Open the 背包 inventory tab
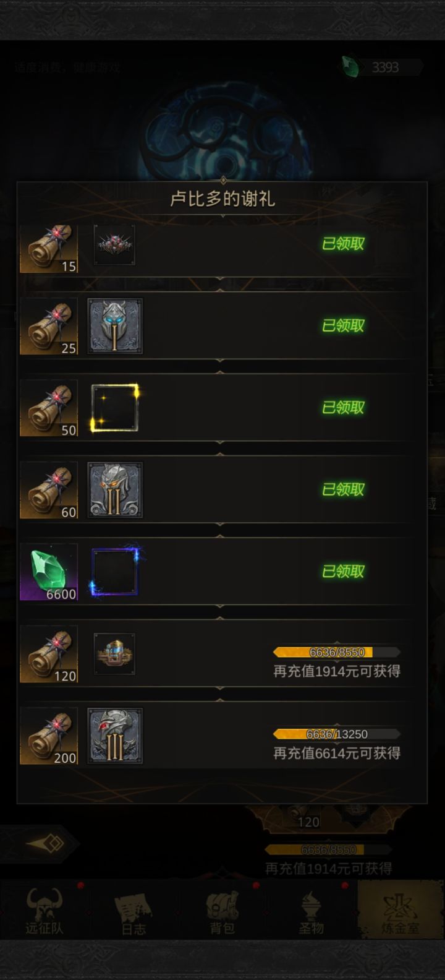 [x=222, y=911]
